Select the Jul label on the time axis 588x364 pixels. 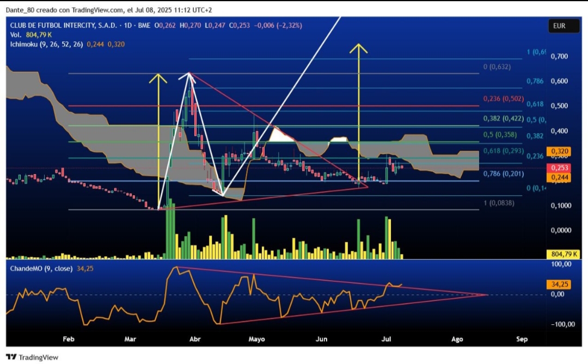(x=386, y=339)
